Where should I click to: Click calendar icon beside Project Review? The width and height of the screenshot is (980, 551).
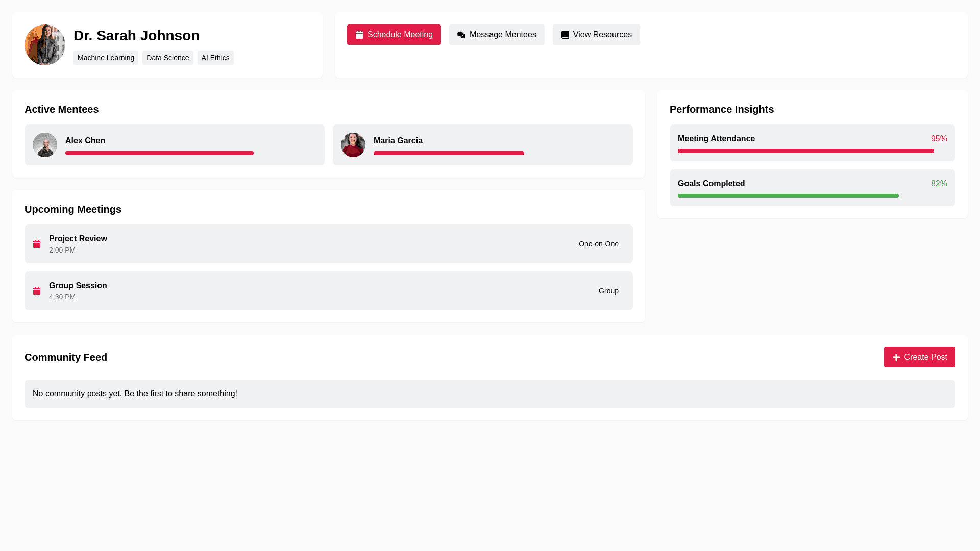click(x=37, y=244)
